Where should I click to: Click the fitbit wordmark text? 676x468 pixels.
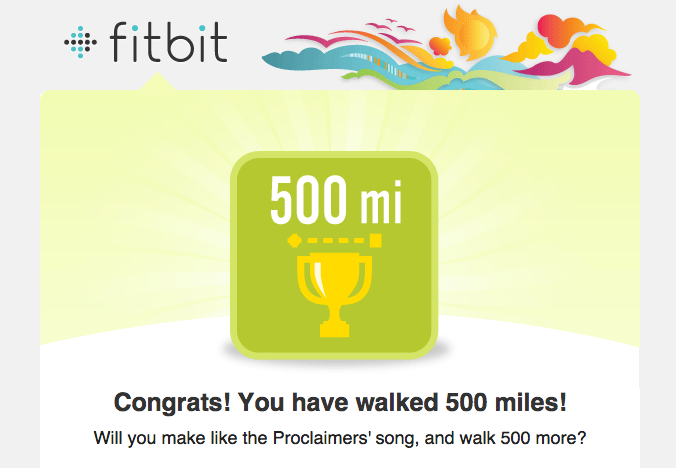point(168,41)
